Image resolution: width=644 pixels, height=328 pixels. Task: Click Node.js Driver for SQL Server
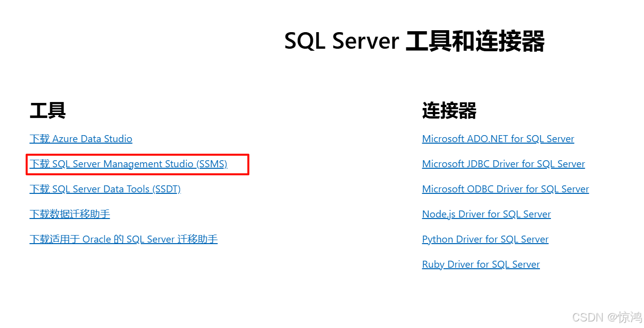(486, 214)
